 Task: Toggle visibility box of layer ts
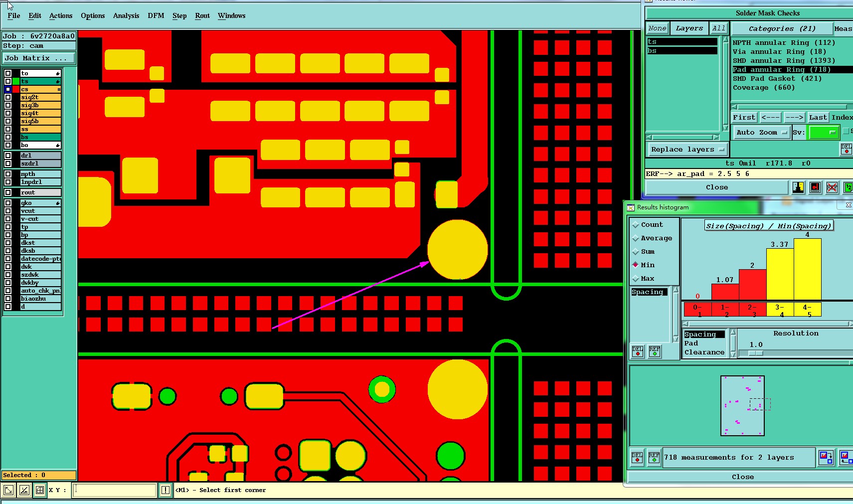(x=8, y=81)
